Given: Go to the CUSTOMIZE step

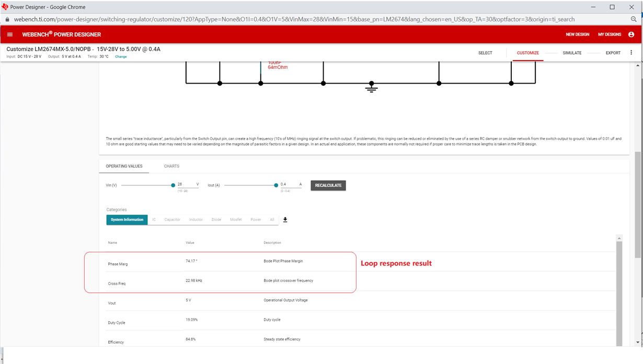Looking at the screenshot, I should [x=528, y=53].
